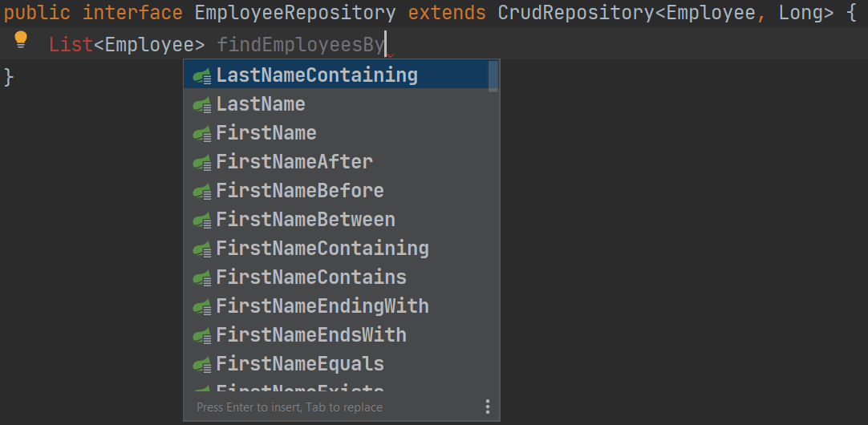Choose the LastName completion entry
This screenshot has width=868, height=425.
pyautogui.click(x=261, y=104)
